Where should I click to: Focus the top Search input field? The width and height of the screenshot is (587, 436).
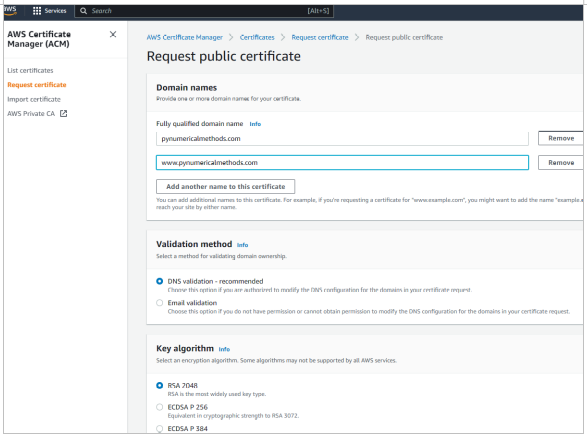(x=204, y=11)
